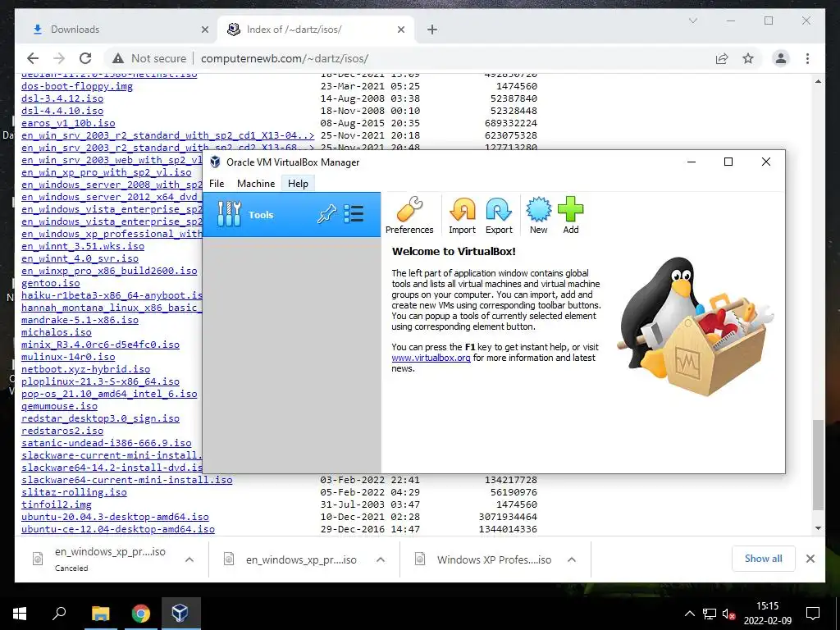
Task: Click the muted volume tray icon
Action: (728, 614)
